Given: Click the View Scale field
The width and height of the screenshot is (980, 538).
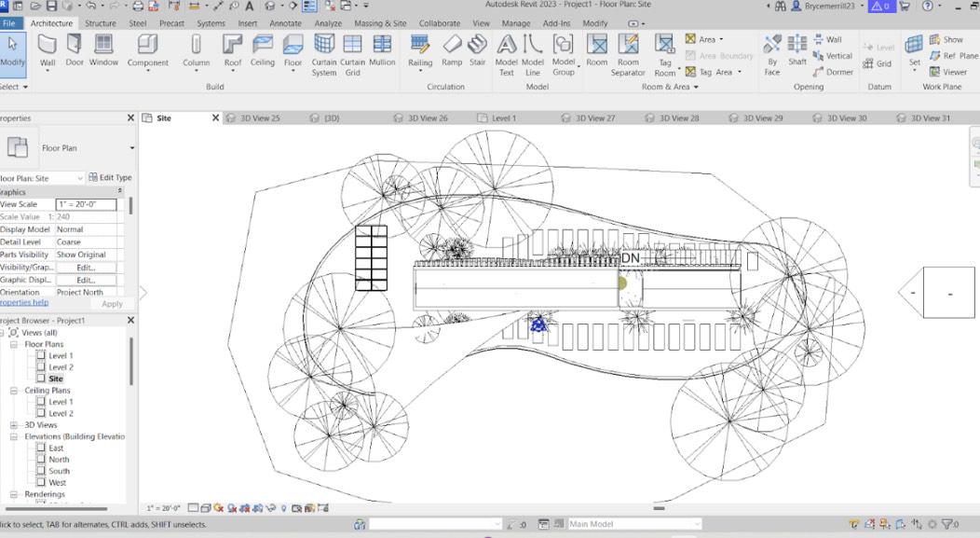Looking at the screenshot, I should [87, 204].
